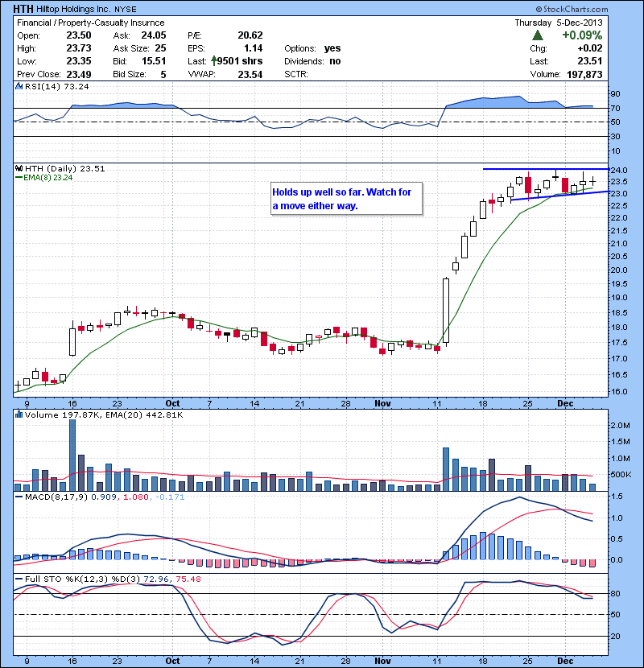Click the Prev Close value 23.49
The width and height of the screenshot is (644, 668).
coord(79,75)
